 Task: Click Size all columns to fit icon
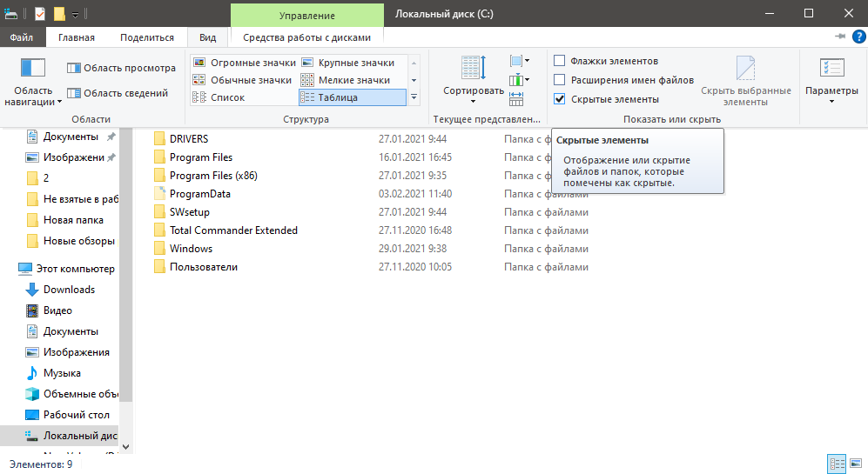point(516,98)
